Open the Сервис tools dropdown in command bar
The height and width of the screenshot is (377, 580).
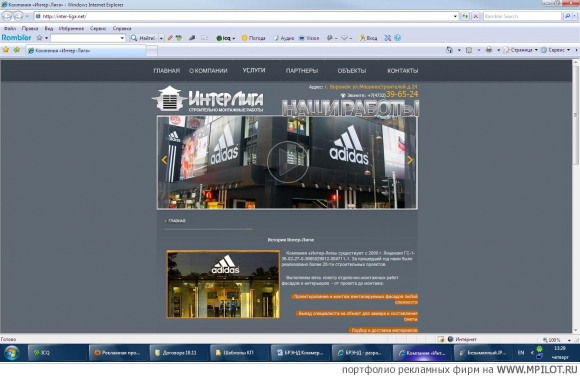555,50
